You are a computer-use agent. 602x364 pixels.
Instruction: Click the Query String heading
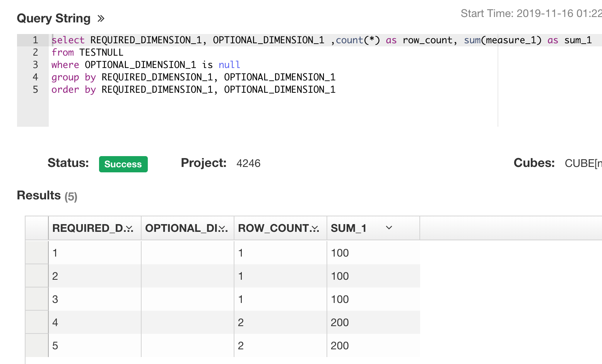[54, 18]
